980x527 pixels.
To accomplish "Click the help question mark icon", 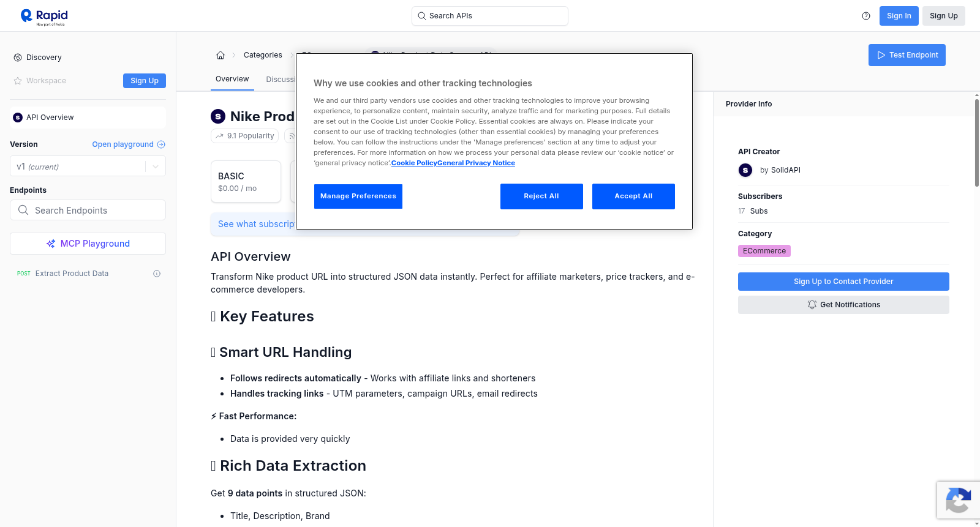I will point(866,16).
